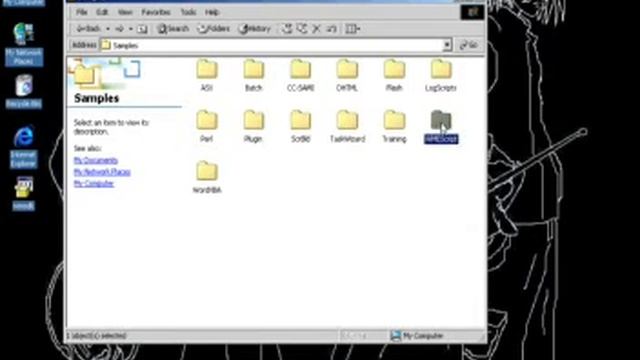Viewport: 640px width, 360px height.
Task: Open the View menu
Action: pos(125,12)
